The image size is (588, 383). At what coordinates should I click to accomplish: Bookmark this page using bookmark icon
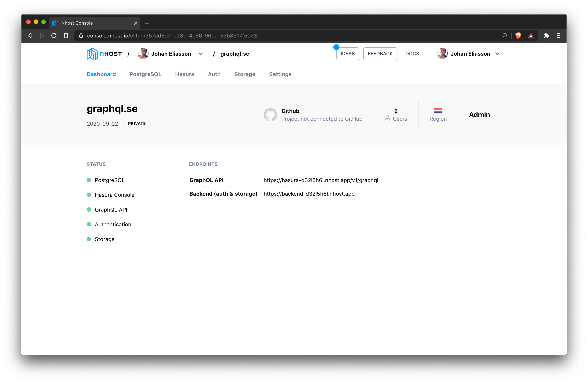66,36
